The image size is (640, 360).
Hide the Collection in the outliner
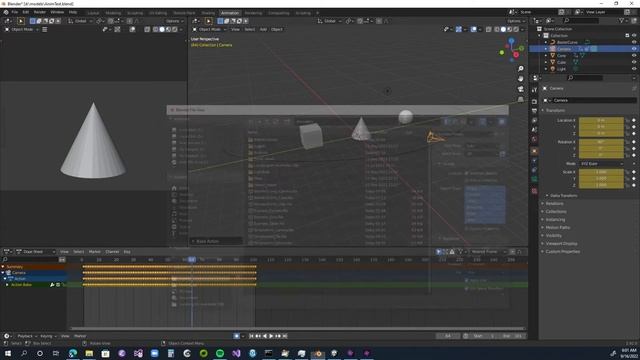[x=634, y=36]
